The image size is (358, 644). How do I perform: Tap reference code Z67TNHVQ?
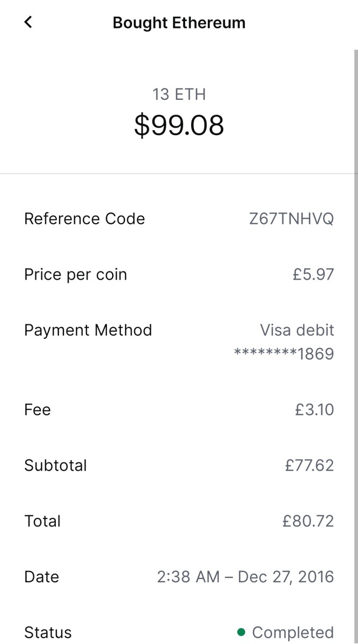tap(291, 218)
